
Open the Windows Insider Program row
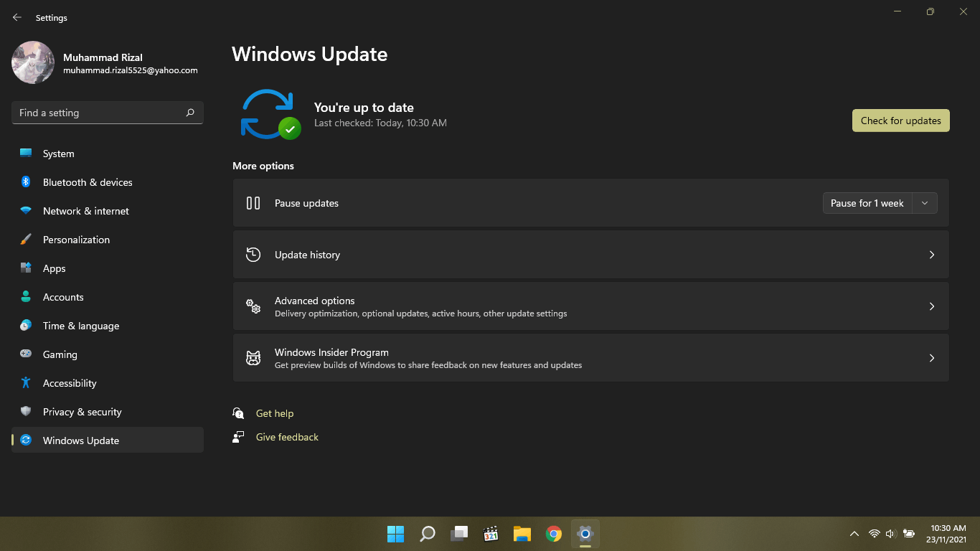591,358
